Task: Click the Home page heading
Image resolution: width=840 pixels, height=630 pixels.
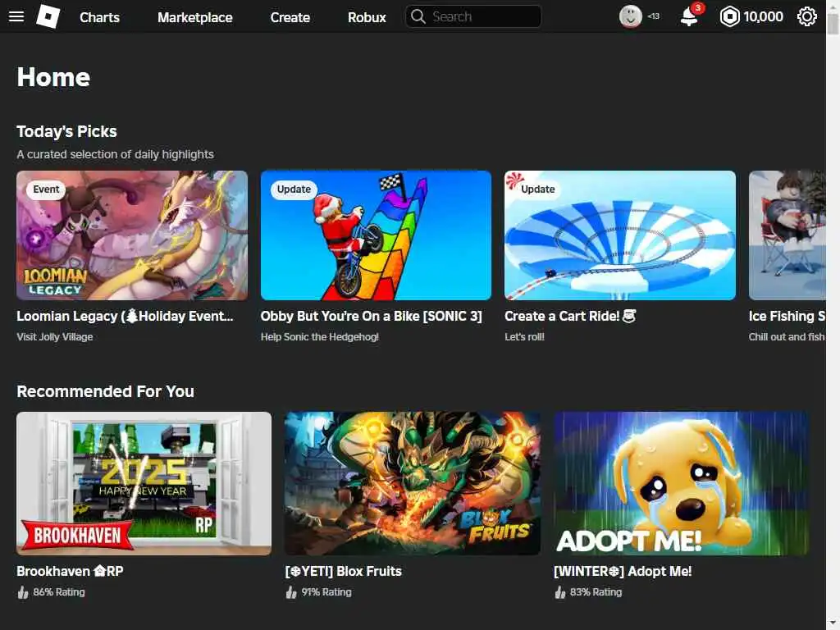Action: click(53, 77)
